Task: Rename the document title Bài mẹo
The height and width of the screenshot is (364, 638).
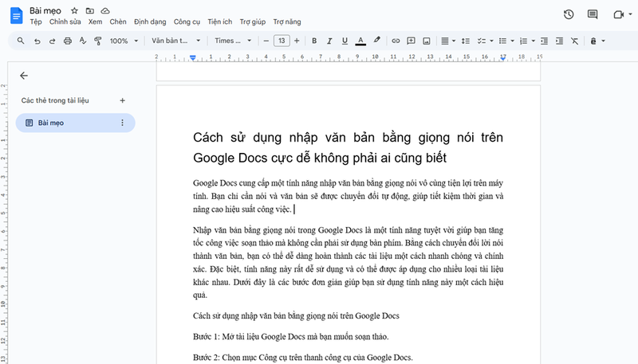Action: coord(45,10)
